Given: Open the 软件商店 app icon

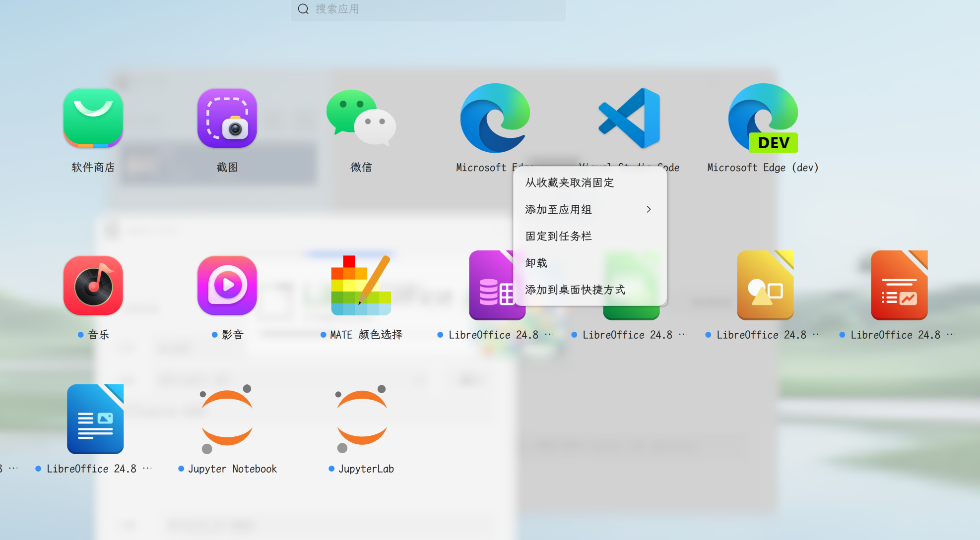Looking at the screenshot, I should (93, 118).
